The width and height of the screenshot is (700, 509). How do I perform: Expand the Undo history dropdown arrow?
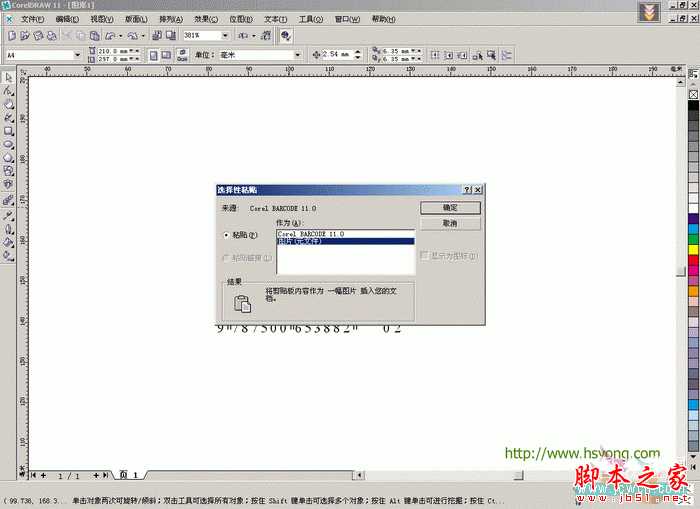[x=121, y=36]
